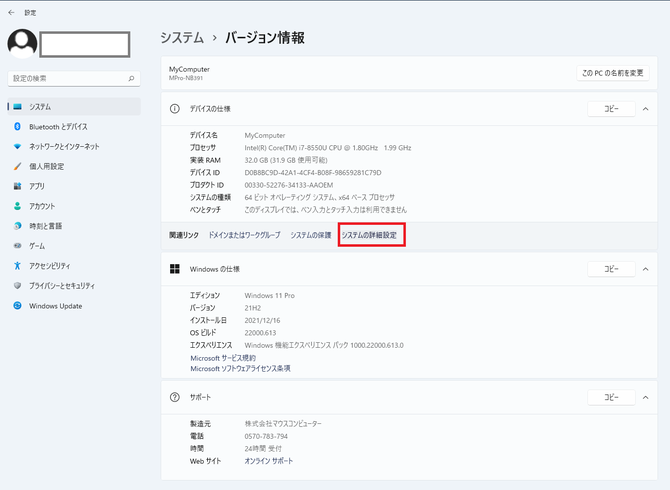Screen dimensions: 670x490
Task: Open ゲーム settings
Action: click(37, 246)
